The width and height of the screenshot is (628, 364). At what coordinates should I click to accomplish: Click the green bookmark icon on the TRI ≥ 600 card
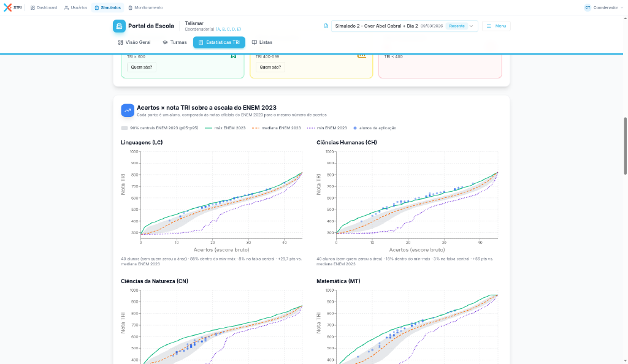point(234,56)
